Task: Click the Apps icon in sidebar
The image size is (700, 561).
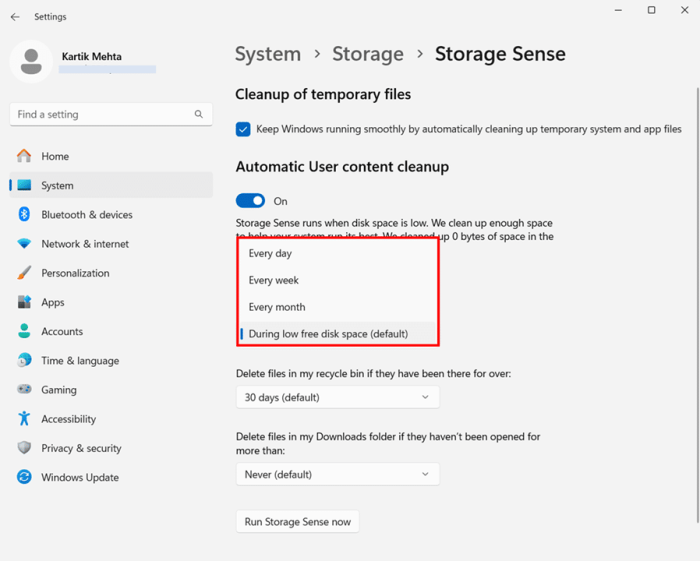Action: coord(24,302)
